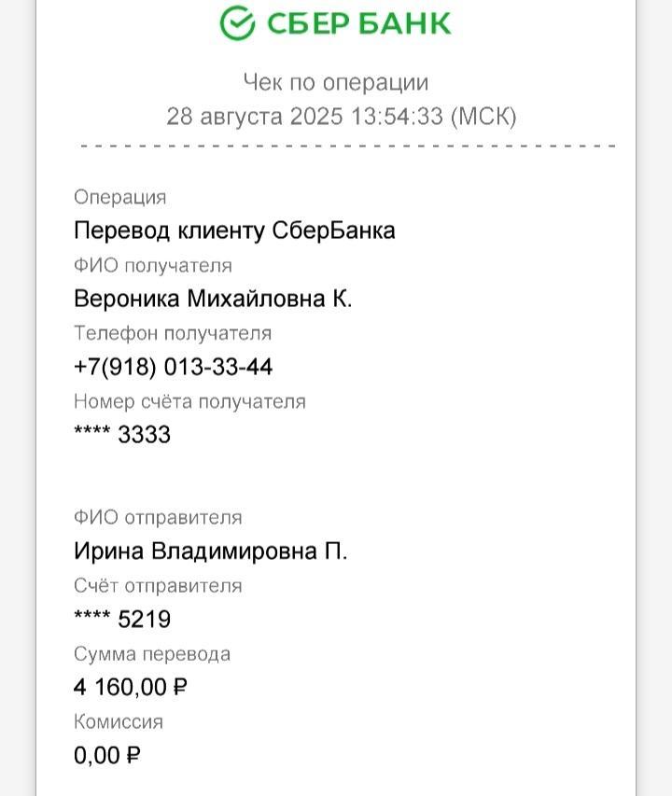Screen dimensions: 672x796
Task: Select recipient account **** 3333
Action: coord(122,435)
